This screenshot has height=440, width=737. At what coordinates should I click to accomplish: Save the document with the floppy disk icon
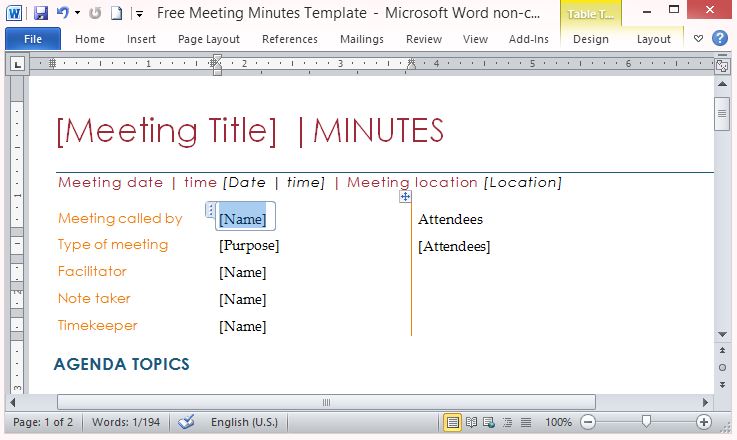click(x=41, y=13)
